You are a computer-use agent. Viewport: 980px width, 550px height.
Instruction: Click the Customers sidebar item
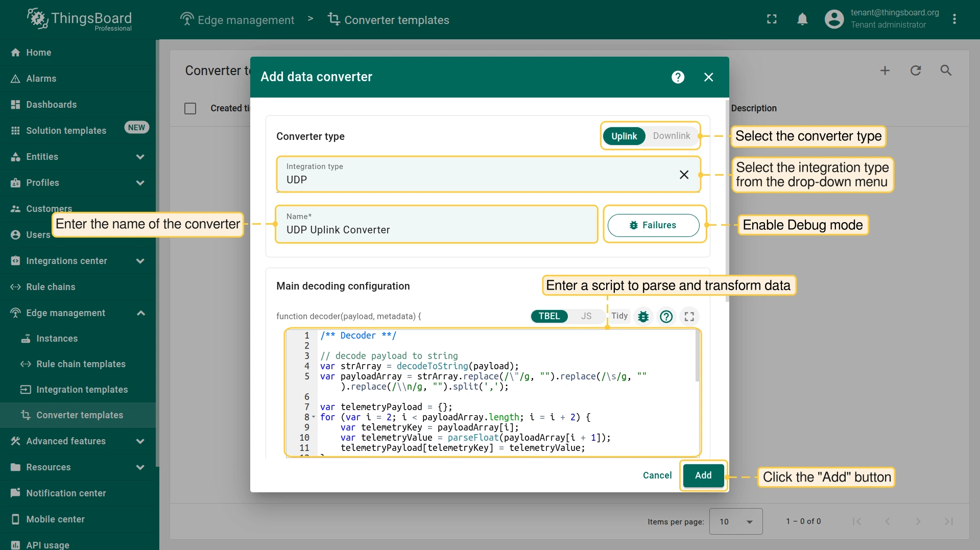point(78,209)
